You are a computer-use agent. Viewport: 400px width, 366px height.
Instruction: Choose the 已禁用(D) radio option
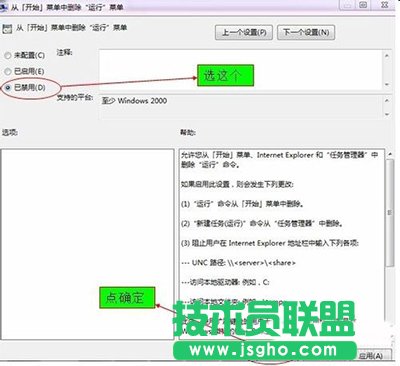tap(8, 87)
